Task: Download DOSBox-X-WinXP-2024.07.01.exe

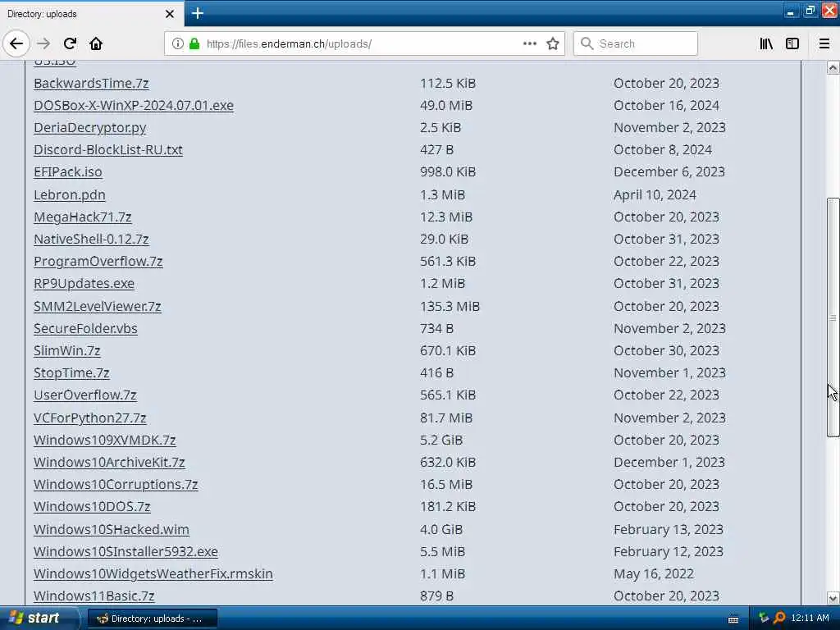Action: pyautogui.click(x=134, y=106)
